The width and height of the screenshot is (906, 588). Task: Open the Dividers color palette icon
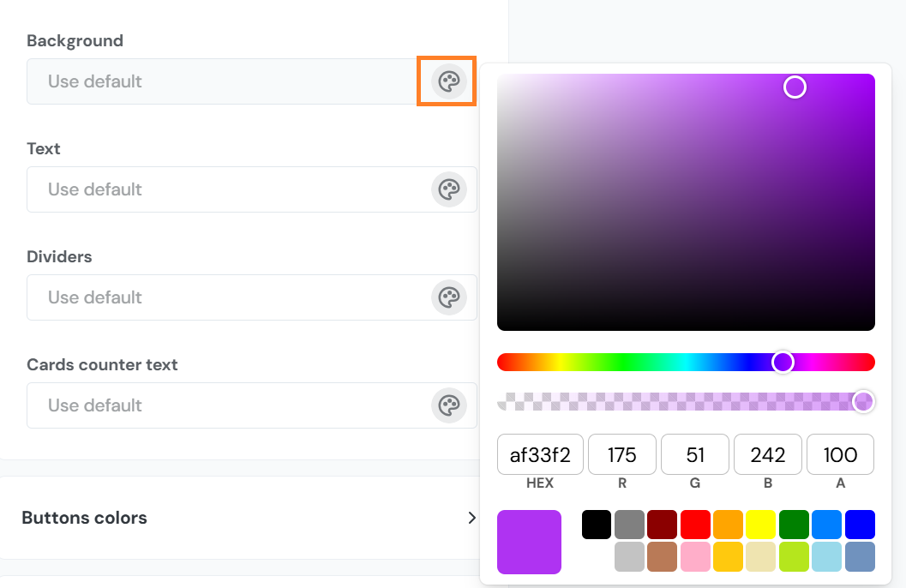(x=448, y=297)
